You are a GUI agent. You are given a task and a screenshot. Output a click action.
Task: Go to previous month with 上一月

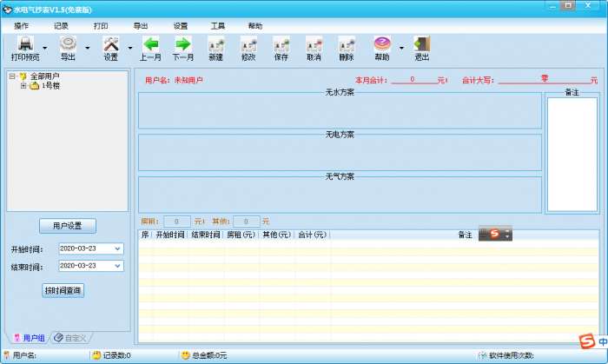(x=151, y=47)
